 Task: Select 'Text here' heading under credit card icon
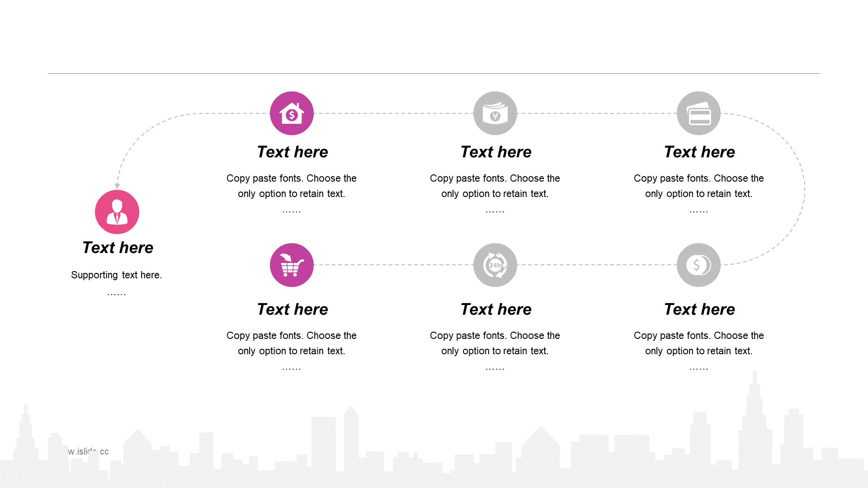(699, 152)
